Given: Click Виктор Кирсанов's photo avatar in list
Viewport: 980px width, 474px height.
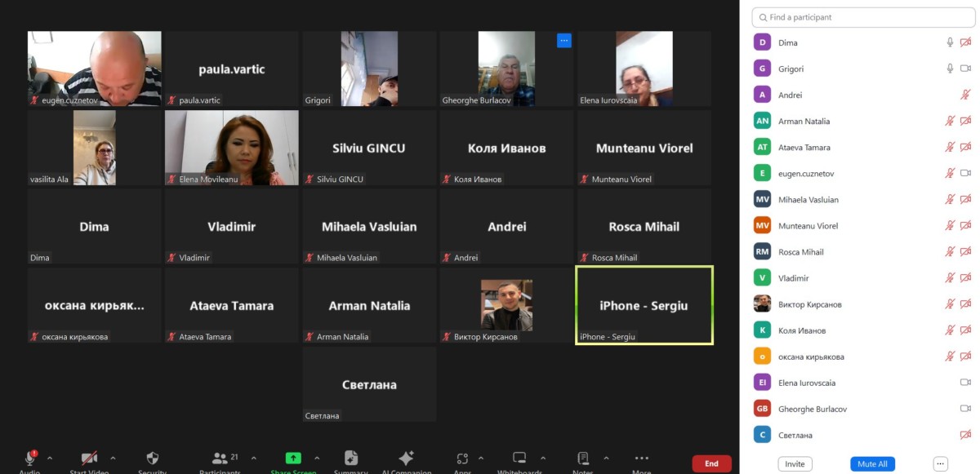Looking at the screenshot, I should pyautogui.click(x=762, y=304).
